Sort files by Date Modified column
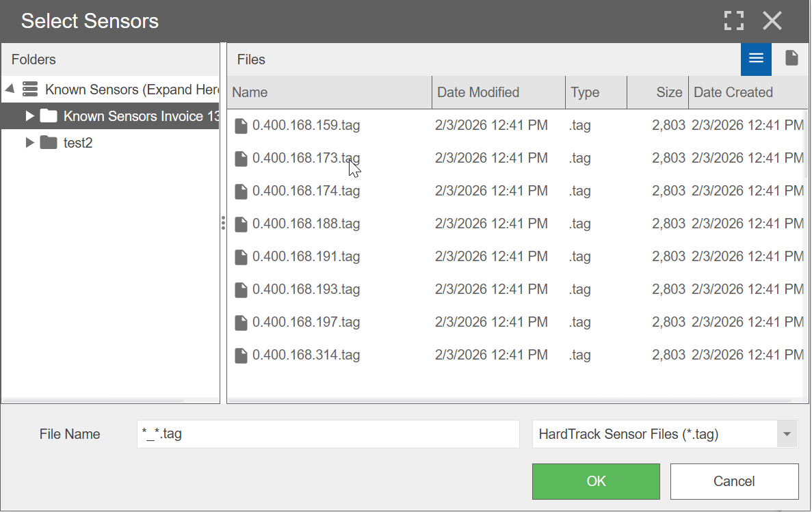 [499, 92]
